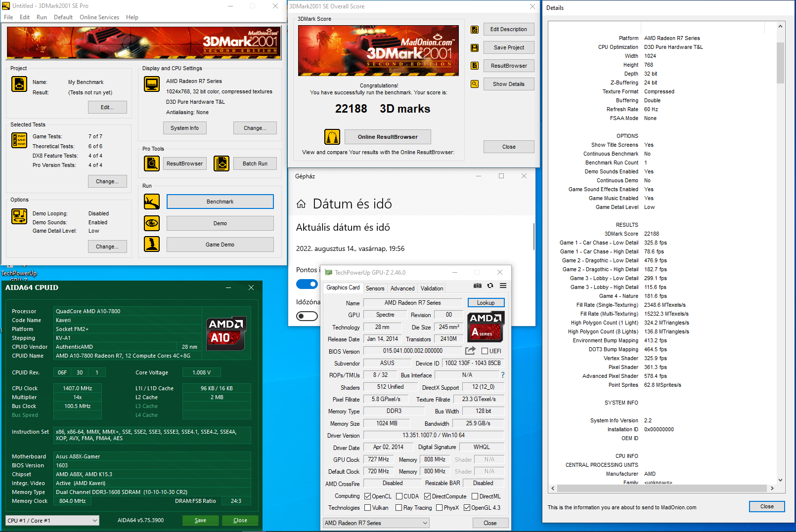Click the GPU-Z refresh icon
796x532 pixels.
coord(490,286)
